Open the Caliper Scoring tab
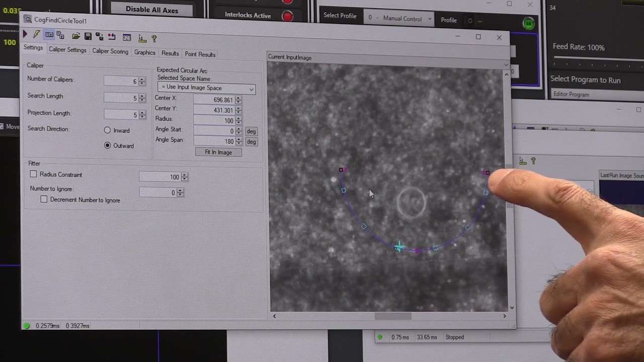The height and width of the screenshot is (362, 644). pyautogui.click(x=110, y=51)
